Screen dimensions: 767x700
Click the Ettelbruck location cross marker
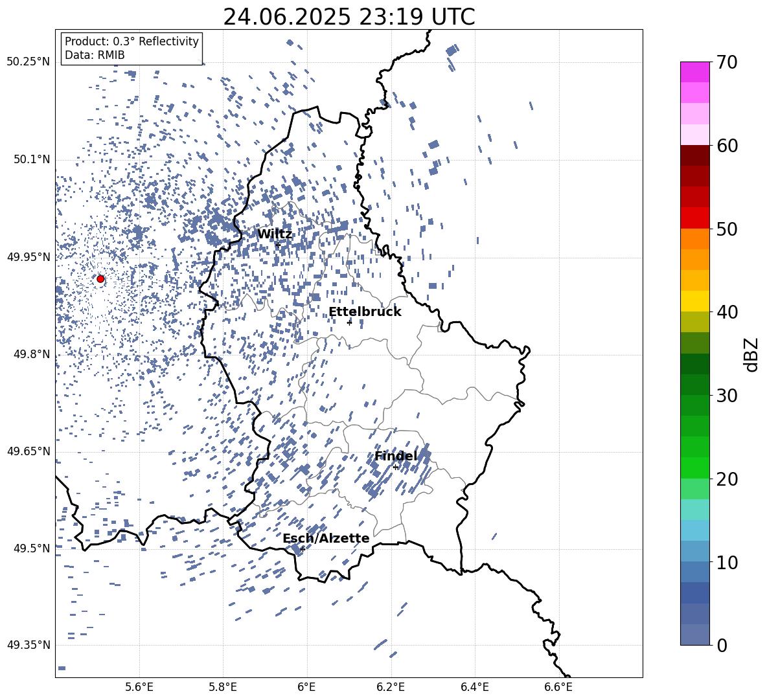coord(349,322)
